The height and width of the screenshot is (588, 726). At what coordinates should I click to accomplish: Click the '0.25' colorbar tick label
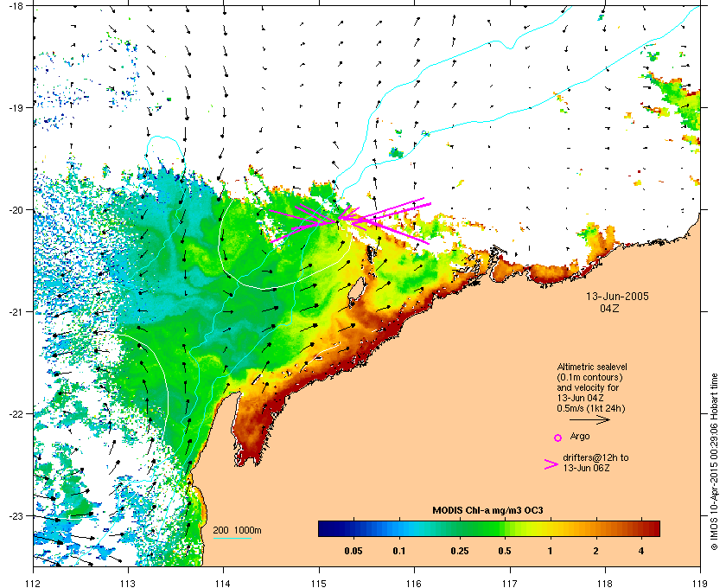(x=459, y=551)
